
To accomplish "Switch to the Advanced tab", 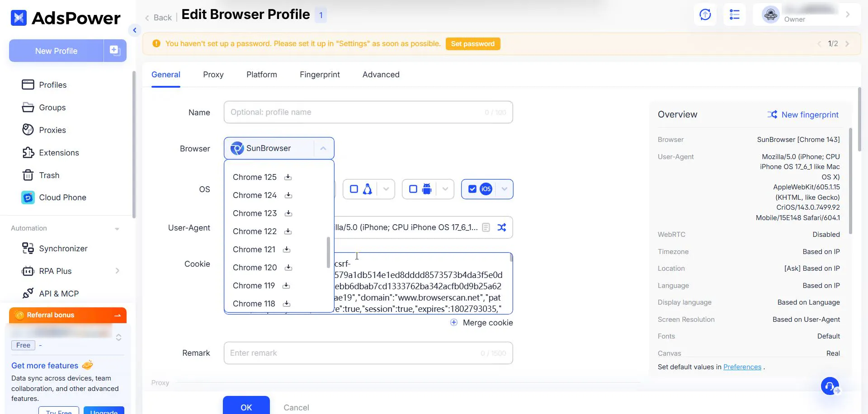I will tap(381, 75).
